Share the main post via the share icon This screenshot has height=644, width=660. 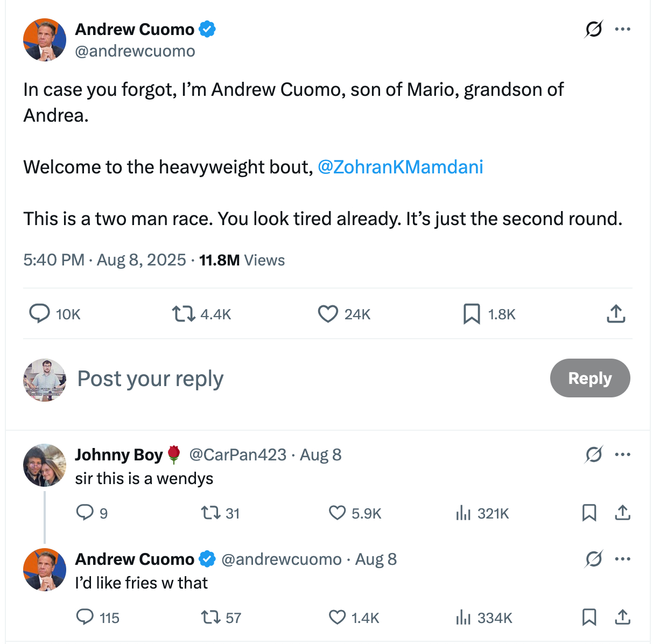tap(616, 313)
